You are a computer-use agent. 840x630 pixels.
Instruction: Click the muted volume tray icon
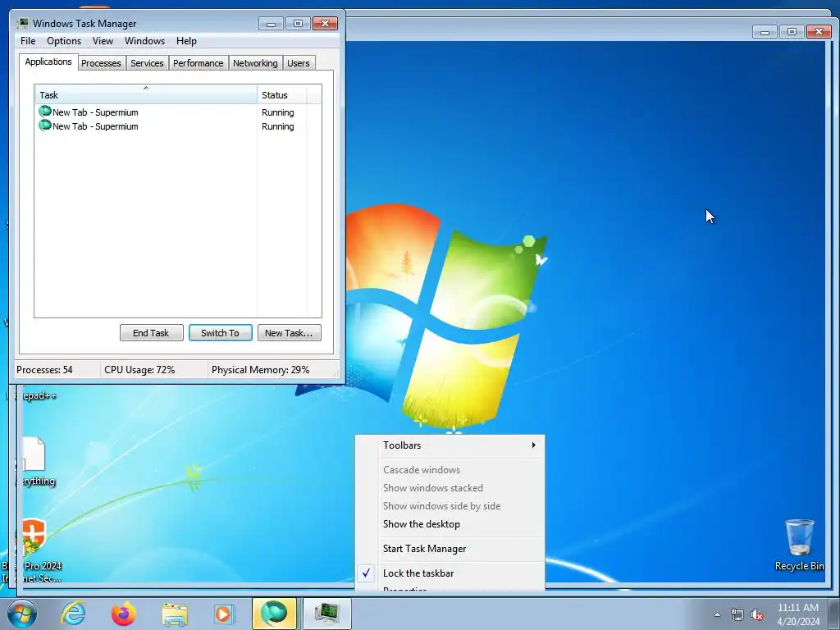tap(757, 614)
